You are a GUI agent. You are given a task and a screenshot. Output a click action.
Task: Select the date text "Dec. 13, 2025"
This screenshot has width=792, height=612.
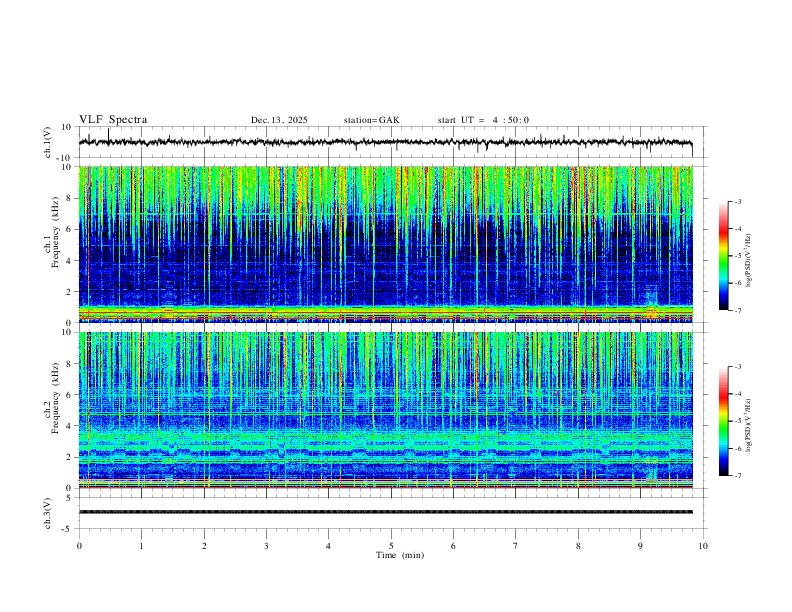(279, 120)
